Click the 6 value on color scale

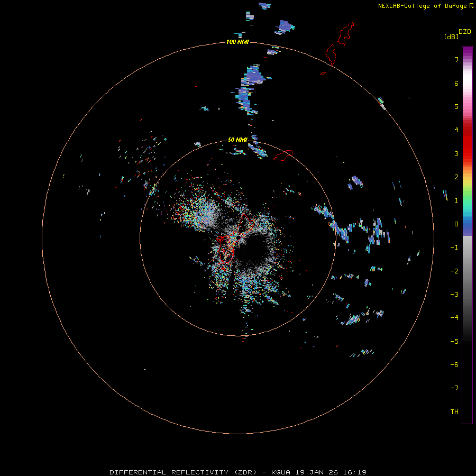tap(456, 83)
